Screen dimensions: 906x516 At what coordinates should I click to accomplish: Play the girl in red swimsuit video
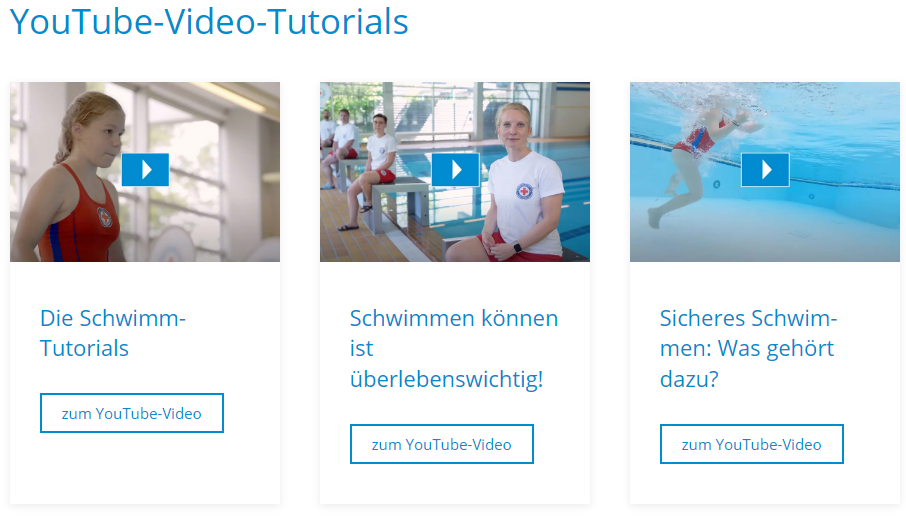(145, 169)
